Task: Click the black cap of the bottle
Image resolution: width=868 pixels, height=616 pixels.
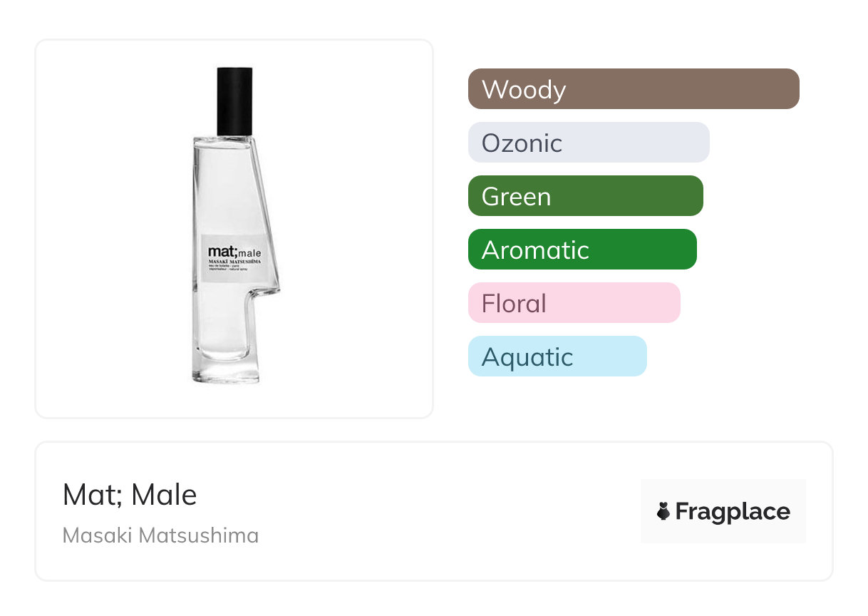Action: tap(234, 101)
